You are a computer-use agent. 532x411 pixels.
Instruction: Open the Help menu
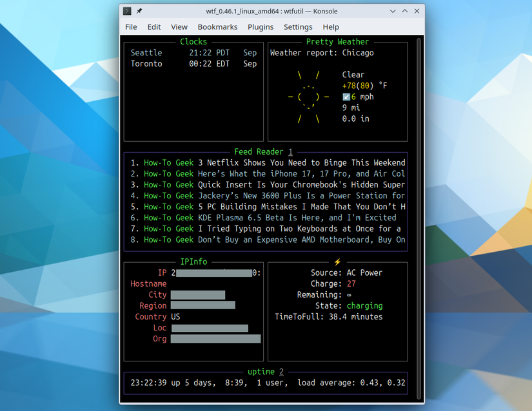pyautogui.click(x=331, y=27)
